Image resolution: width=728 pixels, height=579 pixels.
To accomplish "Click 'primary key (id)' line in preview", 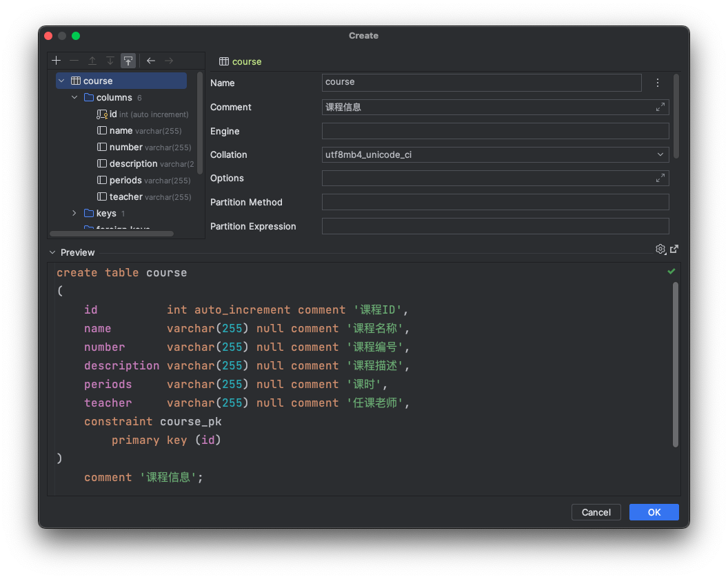I will click(166, 440).
